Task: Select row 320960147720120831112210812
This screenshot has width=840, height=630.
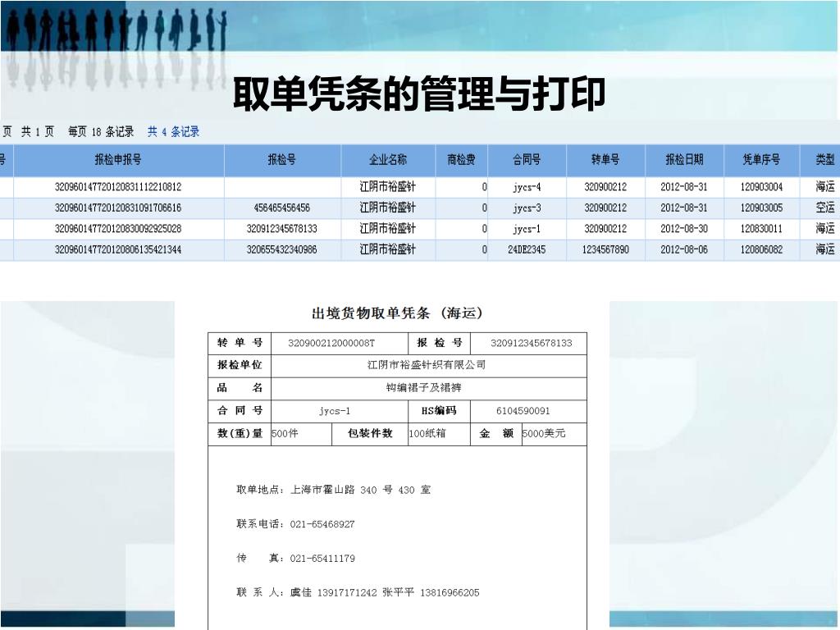Action: (x=420, y=187)
